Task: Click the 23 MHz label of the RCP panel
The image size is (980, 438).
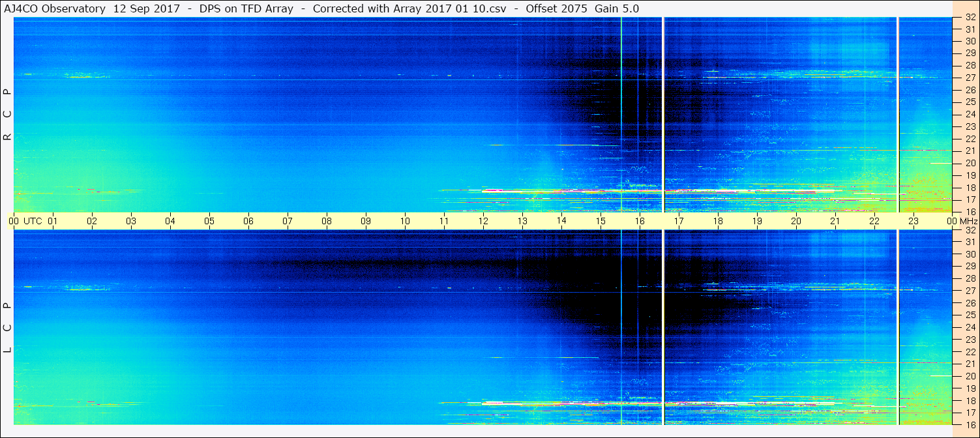Action: coord(970,126)
